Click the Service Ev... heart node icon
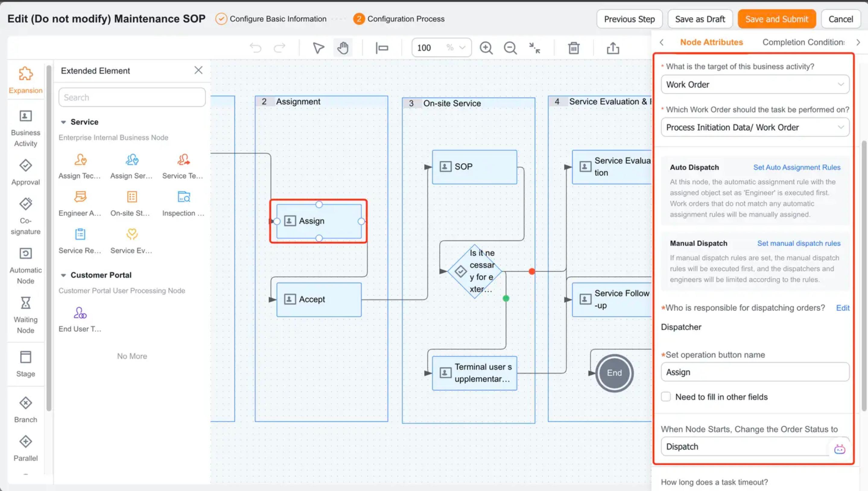This screenshot has width=868, height=491. (x=132, y=234)
